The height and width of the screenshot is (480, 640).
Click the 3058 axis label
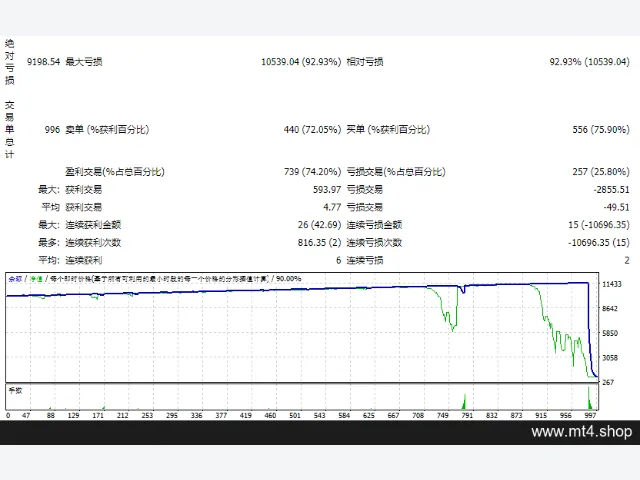pos(610,358)
